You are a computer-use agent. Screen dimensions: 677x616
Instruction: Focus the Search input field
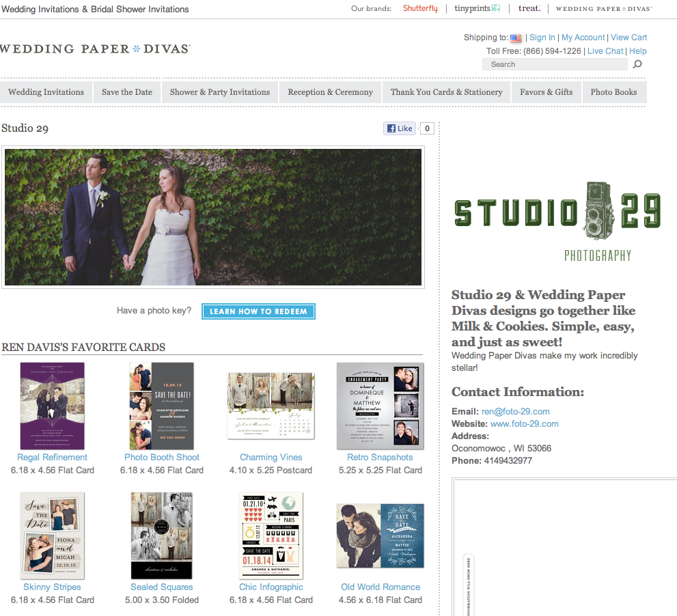point(555,64)
